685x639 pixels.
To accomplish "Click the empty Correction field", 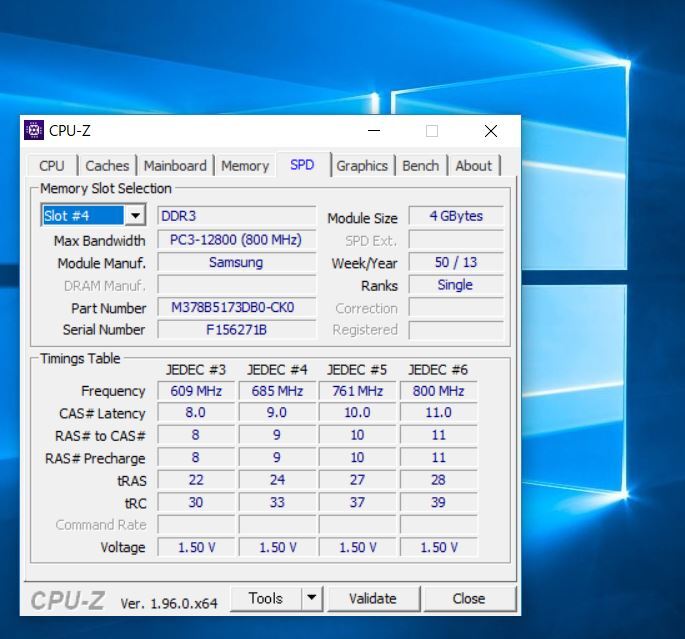I will 456,307.
